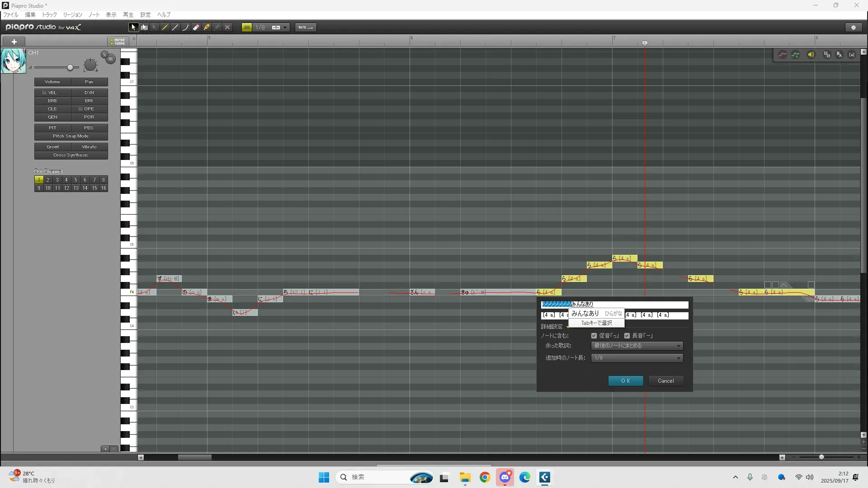
Task: Open the 1/8 quantize dropdown
Action: pos(285,28)
